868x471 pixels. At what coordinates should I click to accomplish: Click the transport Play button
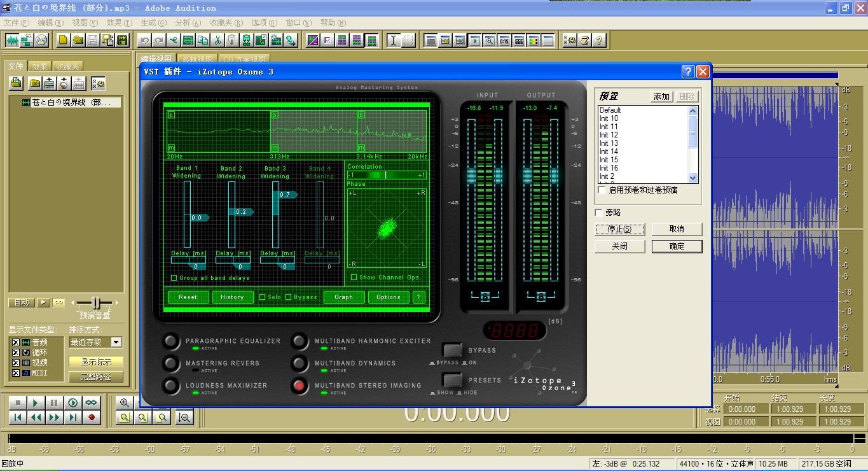pos(36,402)
